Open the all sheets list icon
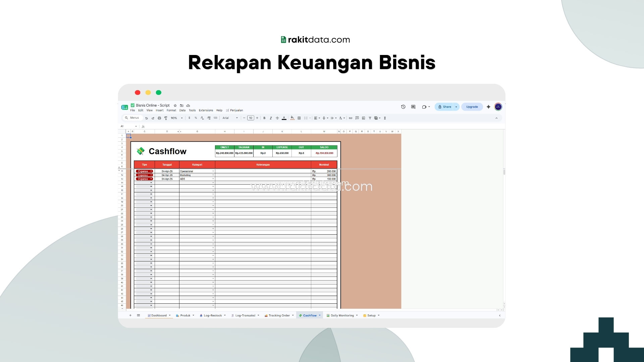Screen dimensions: 644x362 [139, 315]
